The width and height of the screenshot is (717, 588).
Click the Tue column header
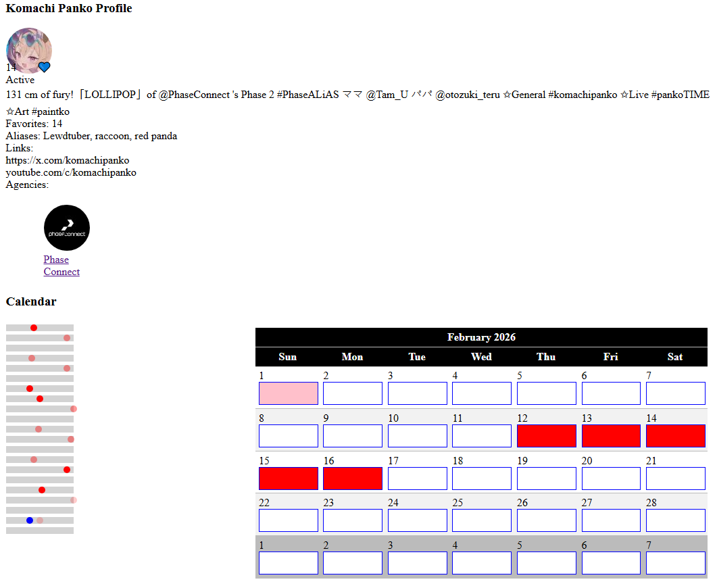click(x=417, y=357)
